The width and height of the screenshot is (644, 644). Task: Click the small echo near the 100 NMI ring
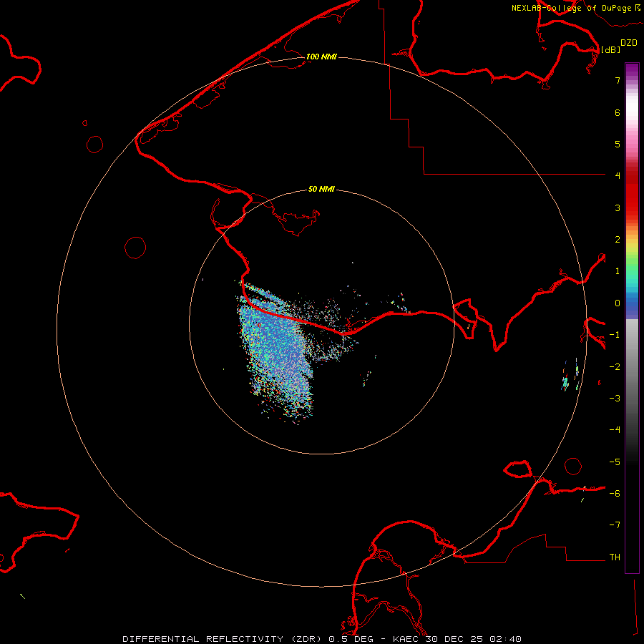click(x=571, y=376)
